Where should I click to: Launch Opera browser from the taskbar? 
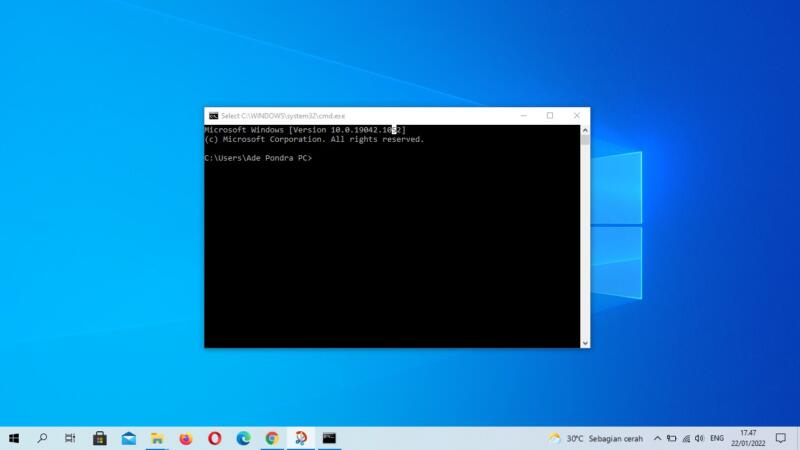click(215, 438)
